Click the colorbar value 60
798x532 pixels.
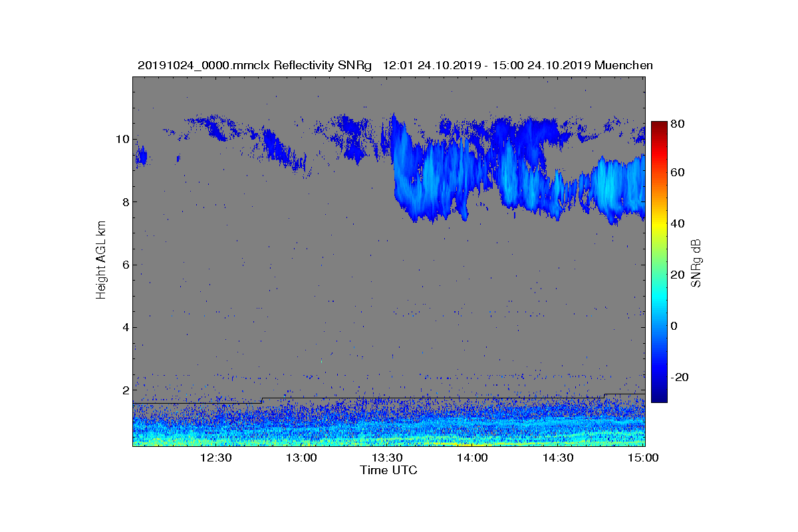[x=678, y=173]
